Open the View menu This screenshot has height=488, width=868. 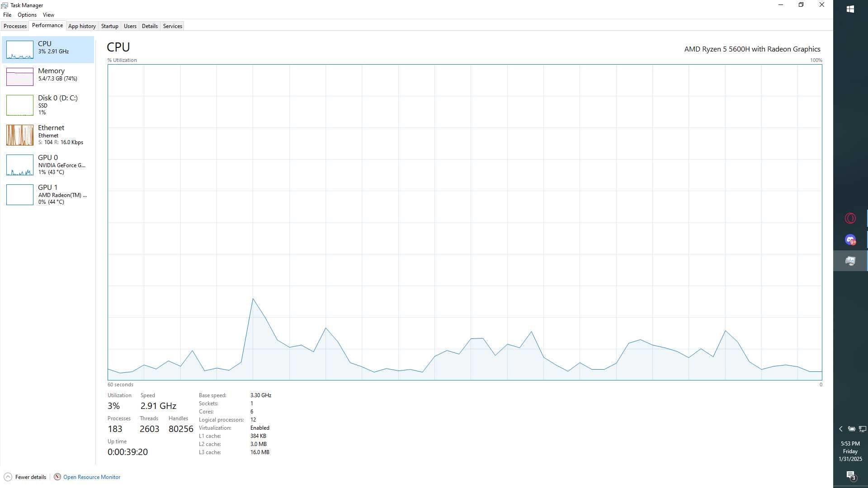(48, 15)
